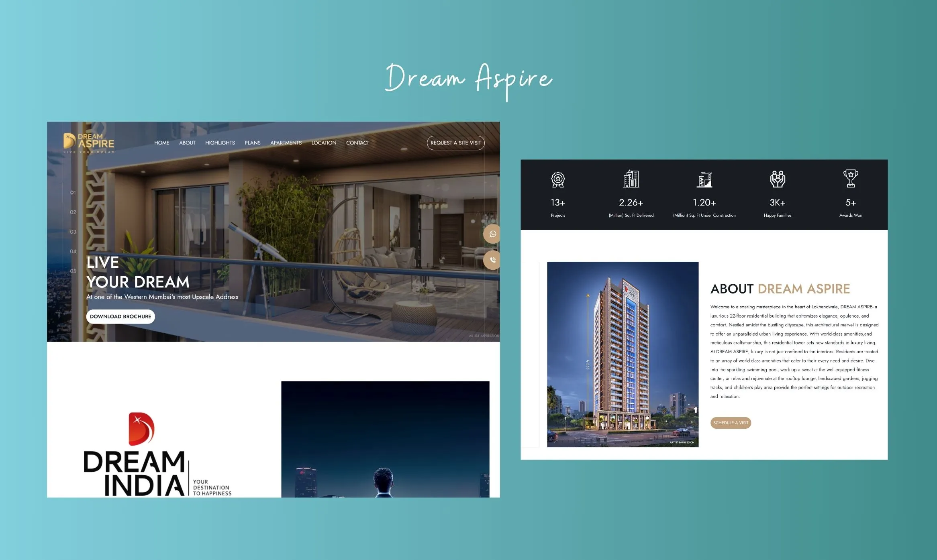Click the Dream India red logo
937x560 pixels.
tap(141, 429)
